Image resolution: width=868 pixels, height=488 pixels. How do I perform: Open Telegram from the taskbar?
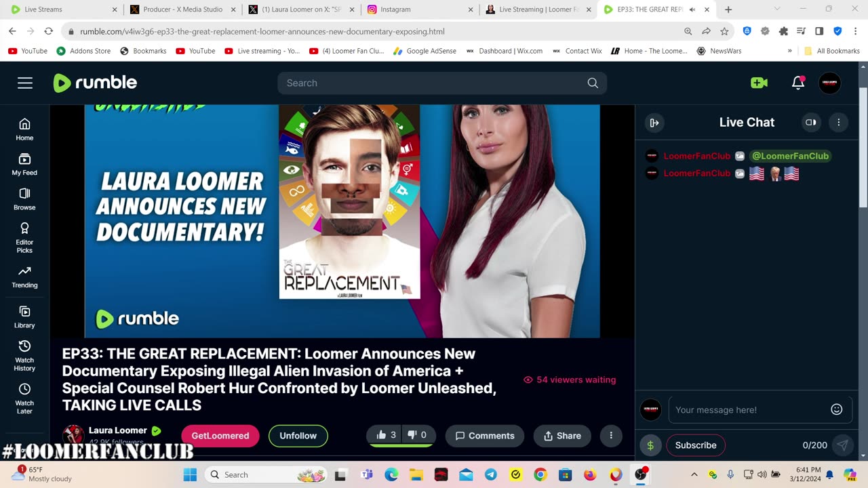tap(491, 474)
